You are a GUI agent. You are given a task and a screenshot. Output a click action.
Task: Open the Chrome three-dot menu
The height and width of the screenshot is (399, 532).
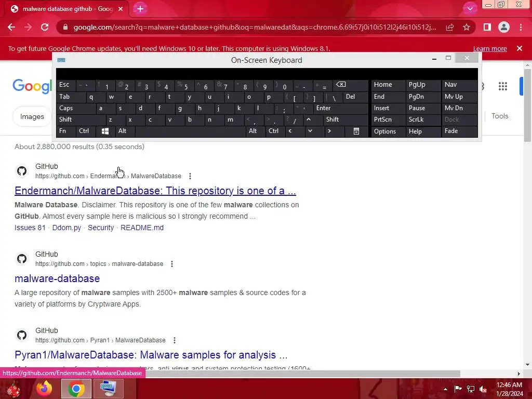pos(521,27)
